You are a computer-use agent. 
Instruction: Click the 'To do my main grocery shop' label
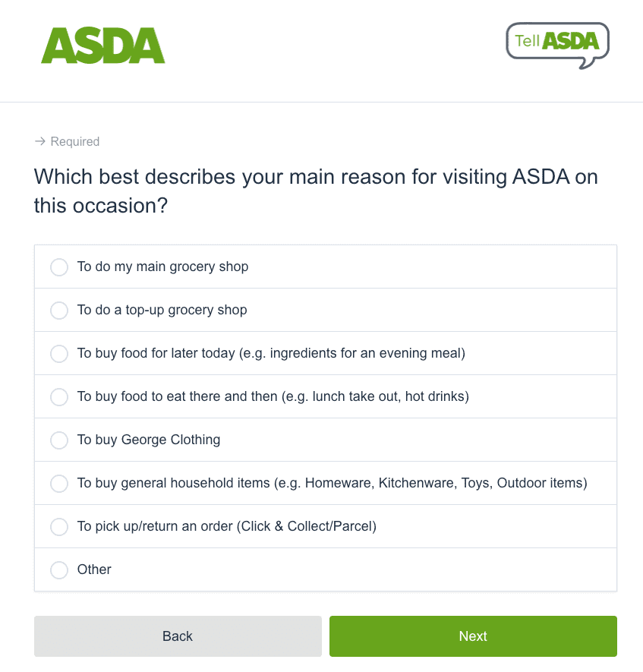pyautogui.click(x=162, y=267)
